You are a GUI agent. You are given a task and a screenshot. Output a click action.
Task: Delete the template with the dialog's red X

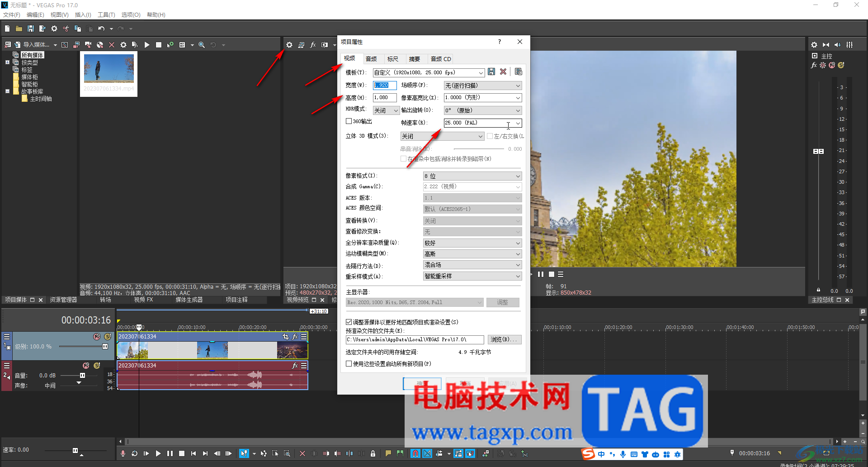coord(503,72)
